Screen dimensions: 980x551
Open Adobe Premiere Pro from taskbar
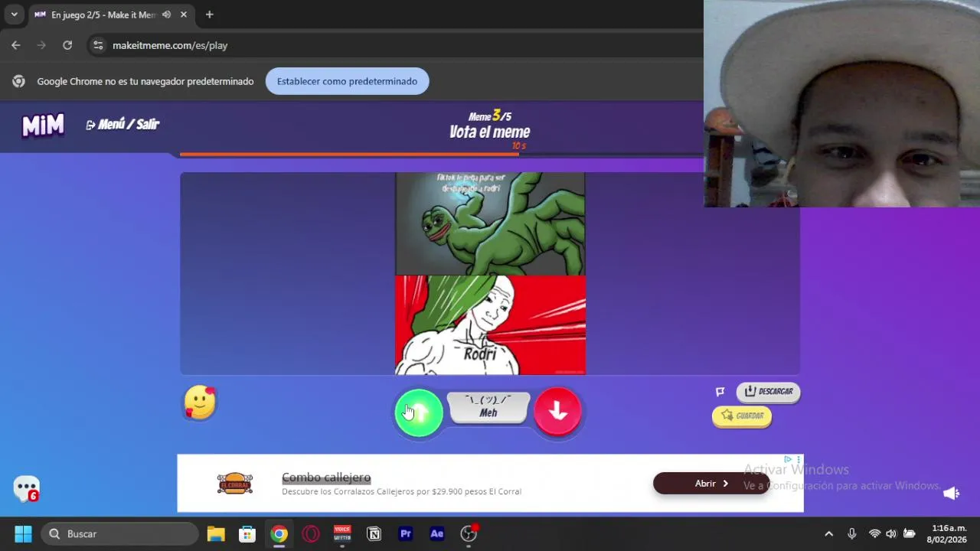pyautogui.click(x=406, y=533)
